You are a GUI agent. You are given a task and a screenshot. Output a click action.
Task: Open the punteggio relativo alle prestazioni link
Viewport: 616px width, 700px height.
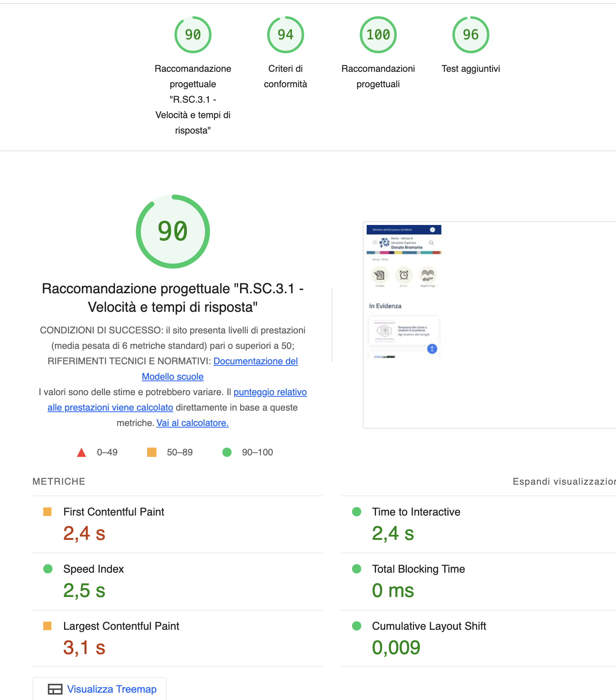pos(270,392)
